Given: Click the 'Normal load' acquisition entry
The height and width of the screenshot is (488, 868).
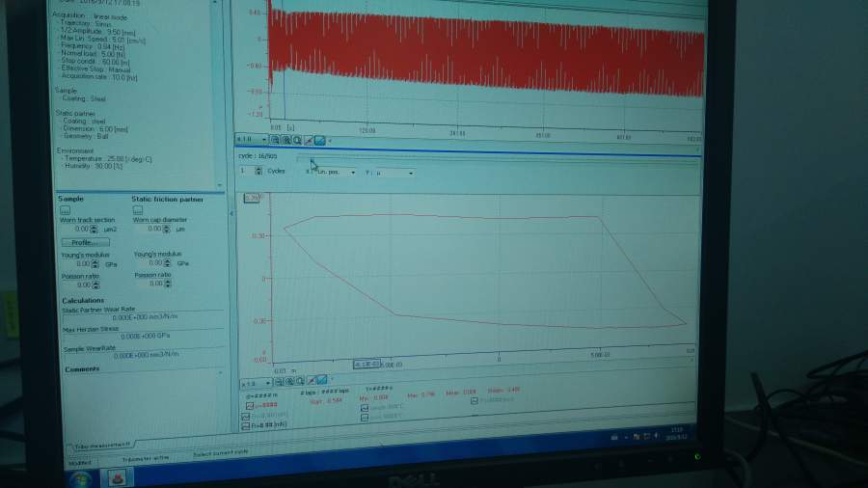Looking at the screenshot, I should pos(93,54).
